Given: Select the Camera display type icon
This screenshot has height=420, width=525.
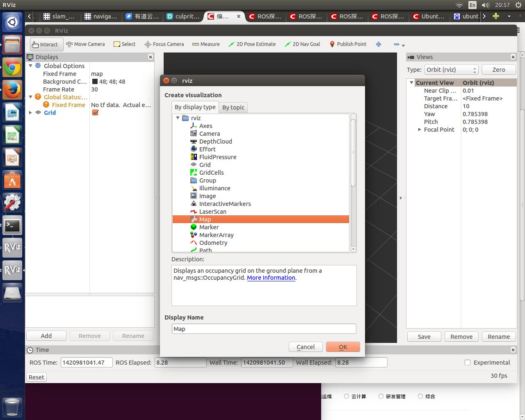Looking at the screenshot, I should click(x=194, y=134).
